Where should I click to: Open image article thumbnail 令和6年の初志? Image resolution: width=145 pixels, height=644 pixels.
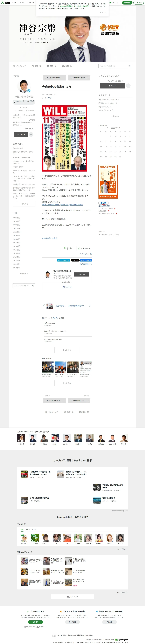click(x=48, y=367)
